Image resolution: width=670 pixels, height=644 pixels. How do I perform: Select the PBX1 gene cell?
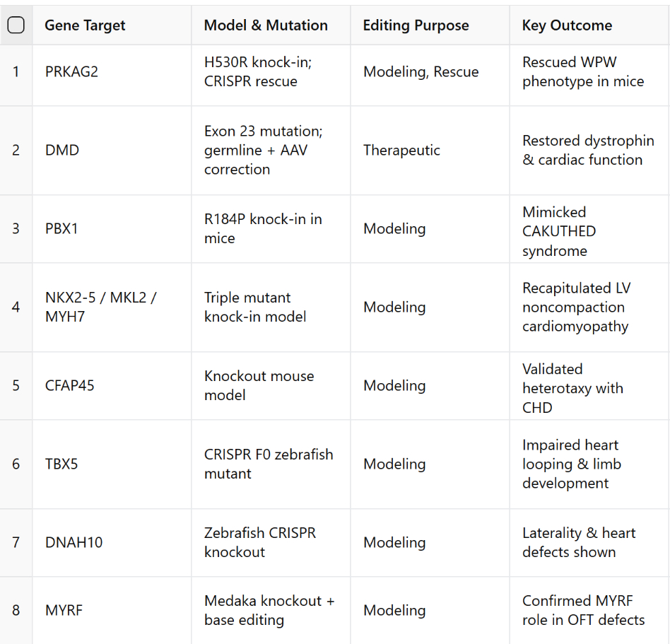click(x=61, y=228)
